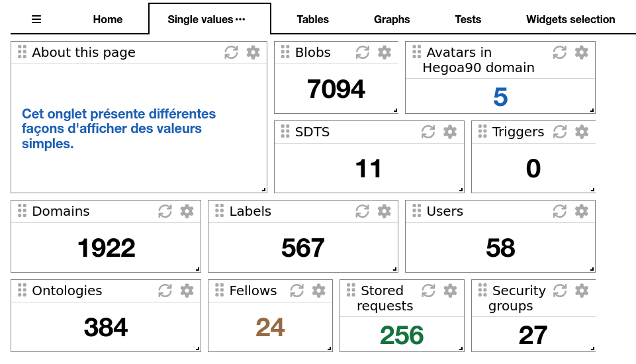Open settings for Ontologies widget
The image size is (636, 364).
coord(187,291)
